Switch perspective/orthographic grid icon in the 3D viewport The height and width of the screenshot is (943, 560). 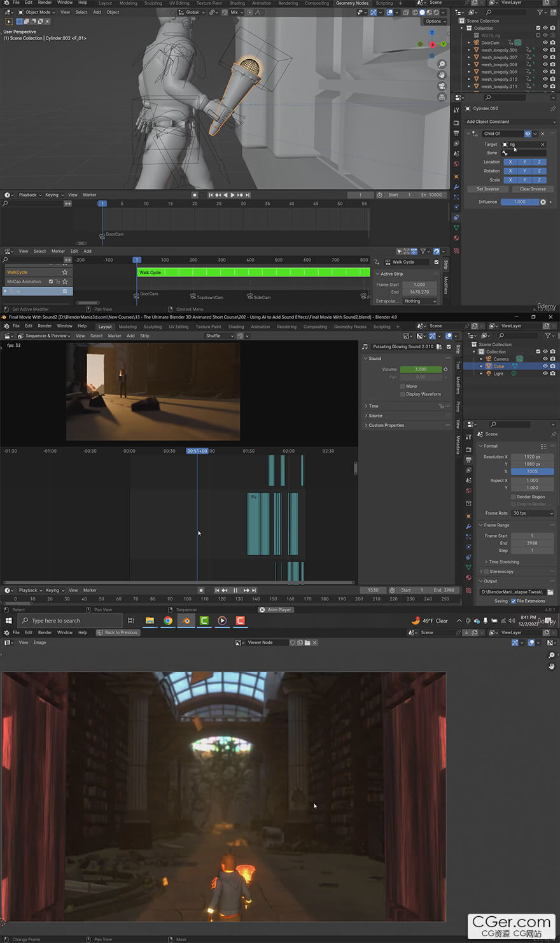tap(442, 97)
